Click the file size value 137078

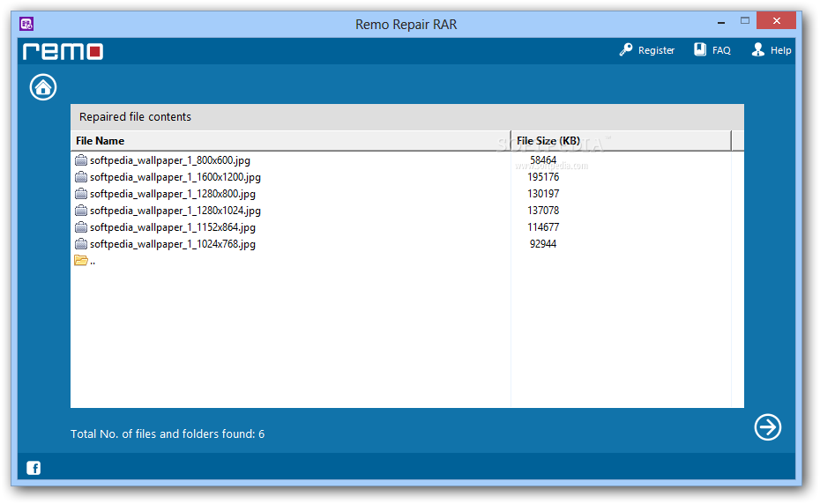pyautogui.click(x=543, y=211)
